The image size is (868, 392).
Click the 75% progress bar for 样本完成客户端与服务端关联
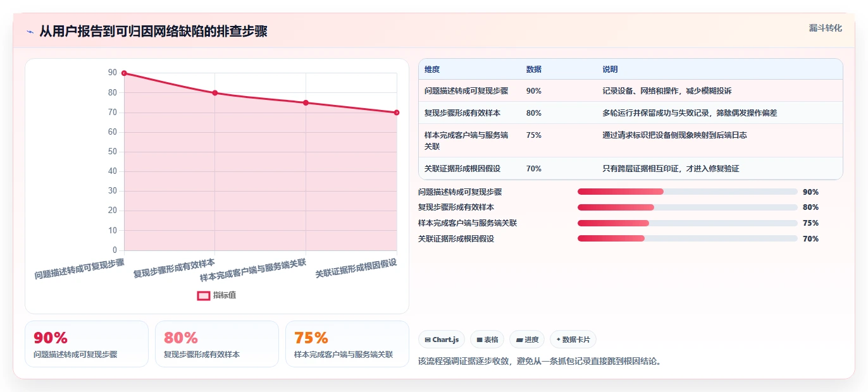coord(687,223)
